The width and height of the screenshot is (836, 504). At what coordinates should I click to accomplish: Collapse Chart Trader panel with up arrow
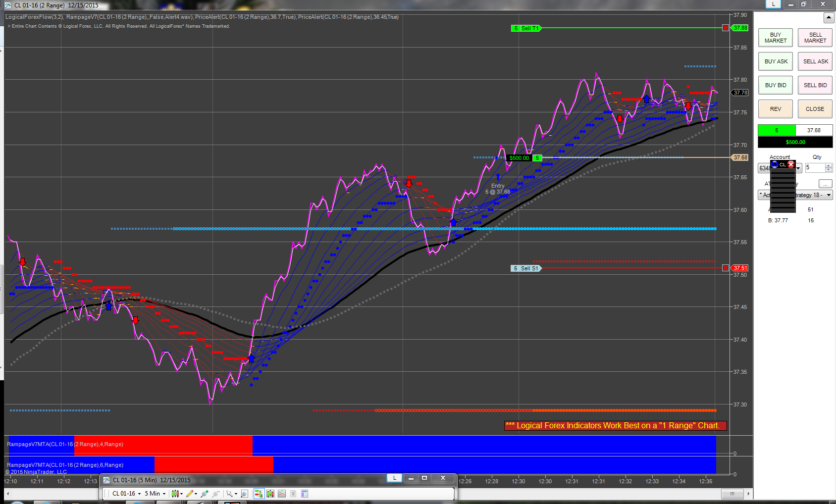(829, 18)
